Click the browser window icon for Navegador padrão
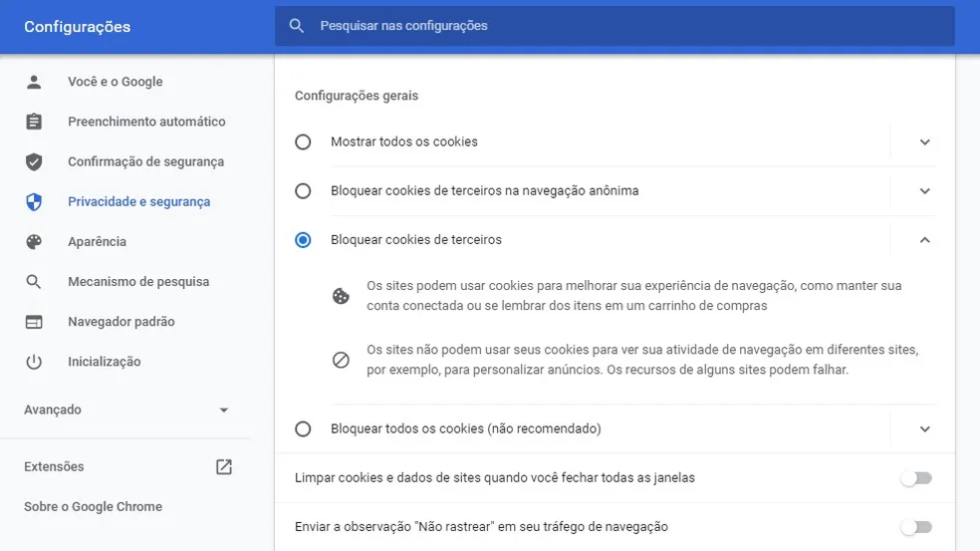Screen dimensions: 980x551 pos(34,322)
